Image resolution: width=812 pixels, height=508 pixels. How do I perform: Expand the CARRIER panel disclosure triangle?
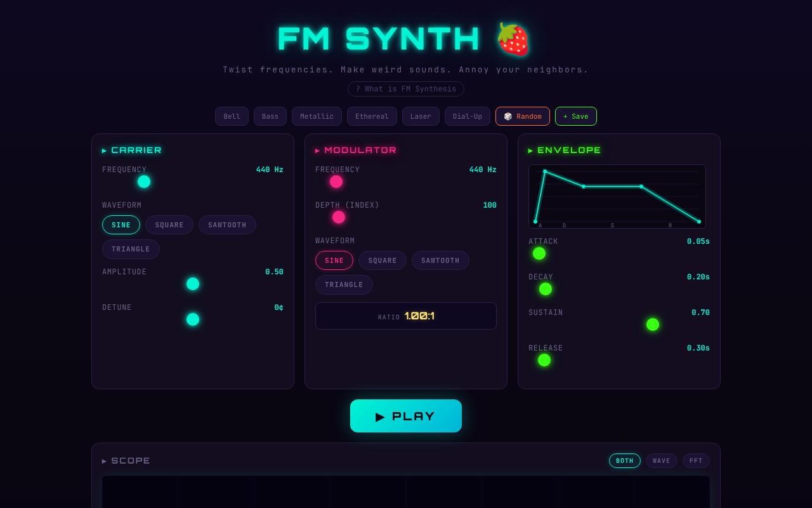click(x=104, y=150)
